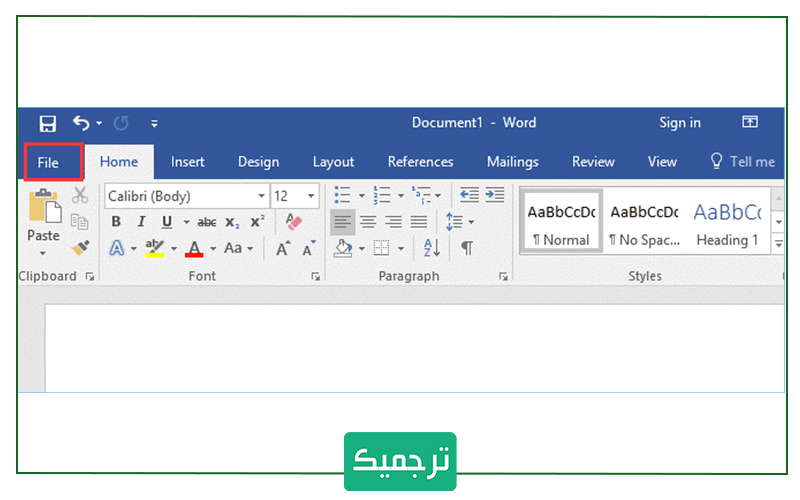Toggle Subscript formatting
This screenshot has width=800, height=500.
tap(232, 222)
